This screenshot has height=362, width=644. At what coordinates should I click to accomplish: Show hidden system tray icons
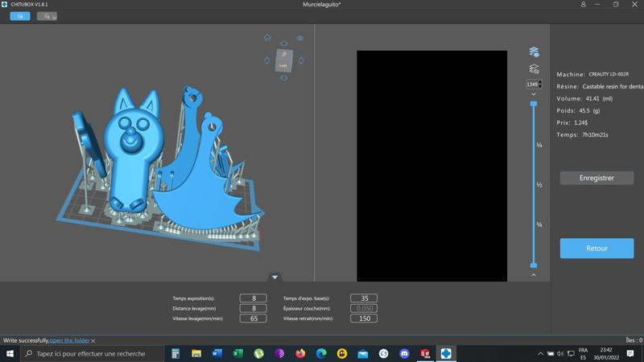pyautogui.click(x=540, y=353)
